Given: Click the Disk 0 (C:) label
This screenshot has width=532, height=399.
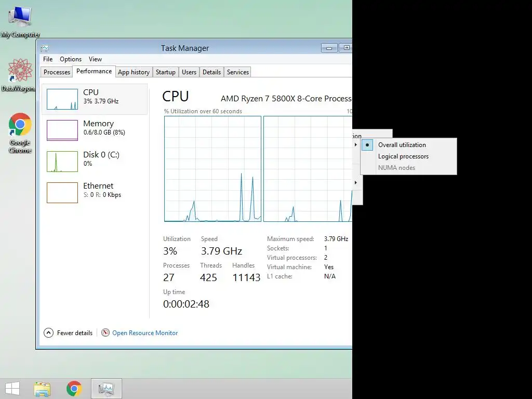Looking at the screenshot, I should coord(101,155).
